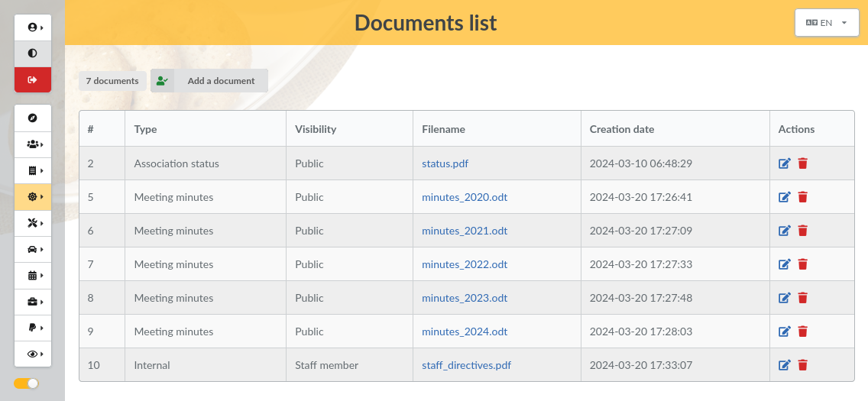Open the compass dashboard icon
This screenshot has width=868, height=401.
pyautogui.click(x=33, y=118)
